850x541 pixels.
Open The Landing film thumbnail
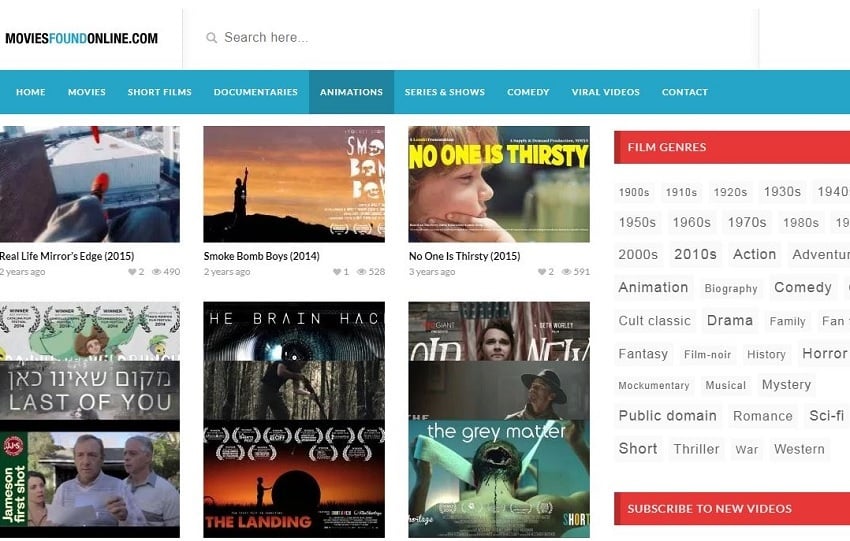coord(293,479)
